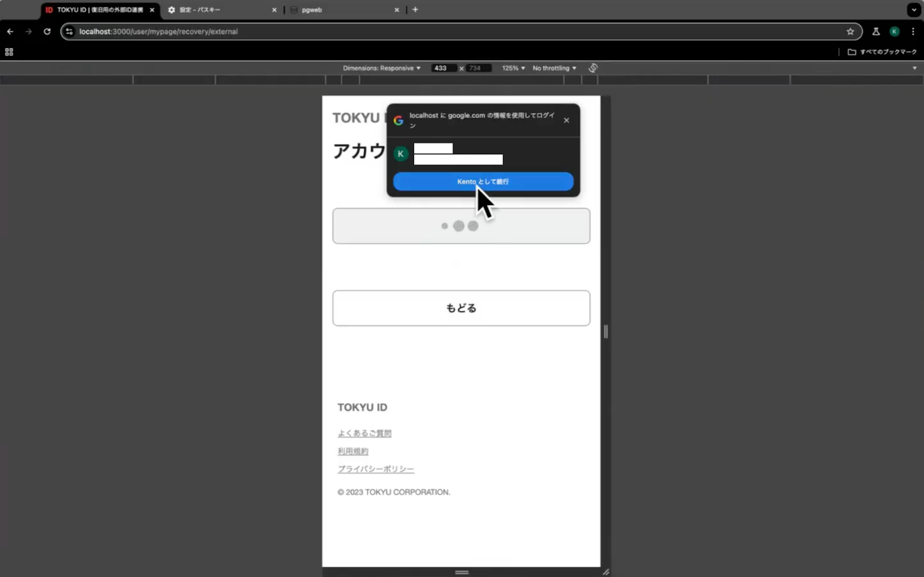Click the Chrome experiments flask icon
Screen dimensions: 924x577
(877, 32)
